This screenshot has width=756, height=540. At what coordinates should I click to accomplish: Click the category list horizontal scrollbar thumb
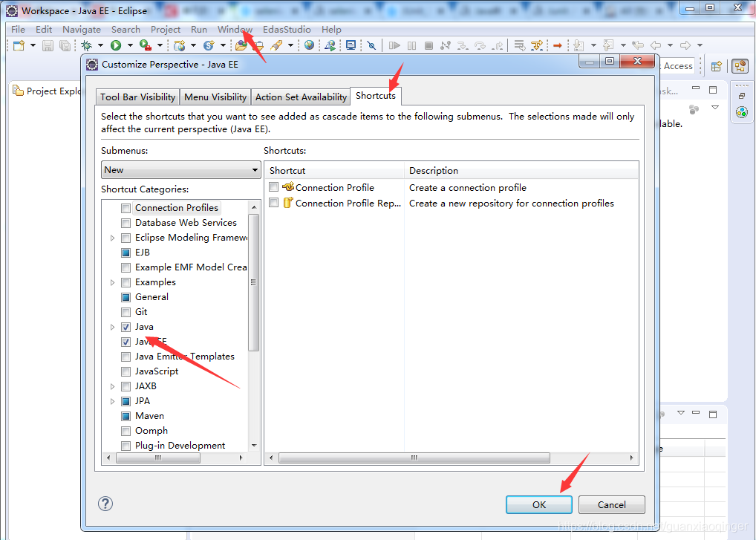tap(158, 458)
